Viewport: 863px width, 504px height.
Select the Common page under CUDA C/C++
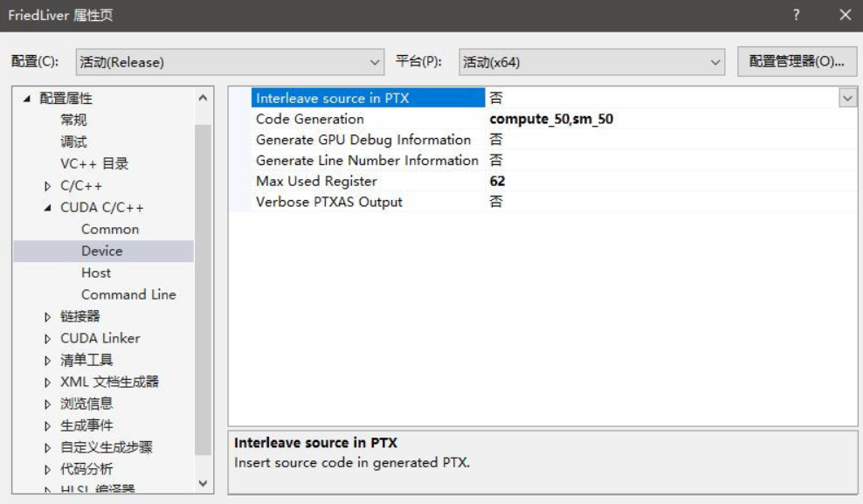[x=110, y=229]
